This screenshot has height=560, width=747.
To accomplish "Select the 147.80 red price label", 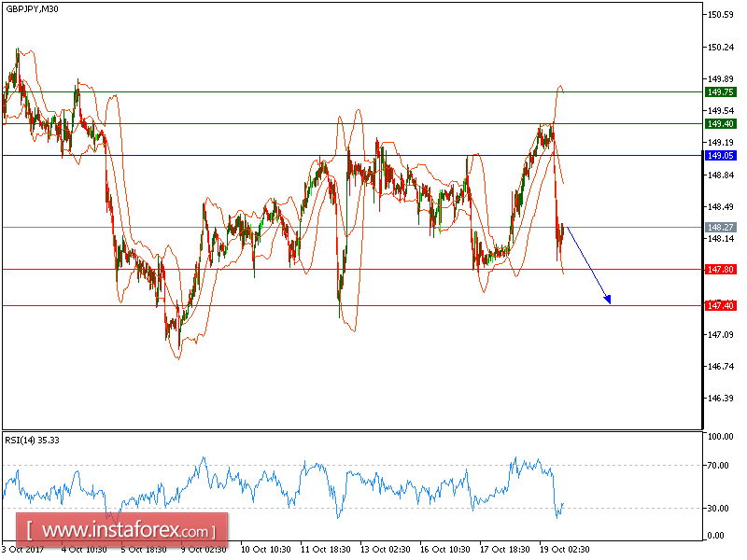I will tap(720, 270).
